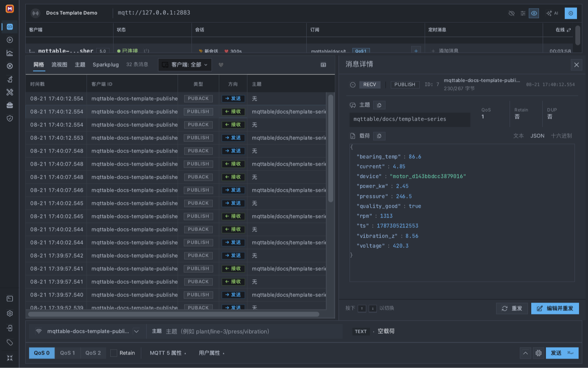
Task: Open the connections link icon in sidebar
Action: [x=10, y=27]
